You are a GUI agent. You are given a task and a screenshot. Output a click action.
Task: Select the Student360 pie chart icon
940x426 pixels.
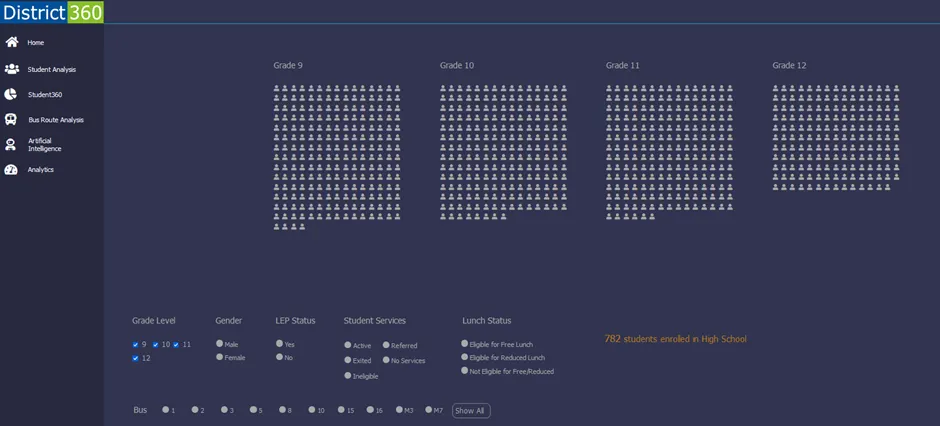(x=11, y=94)
